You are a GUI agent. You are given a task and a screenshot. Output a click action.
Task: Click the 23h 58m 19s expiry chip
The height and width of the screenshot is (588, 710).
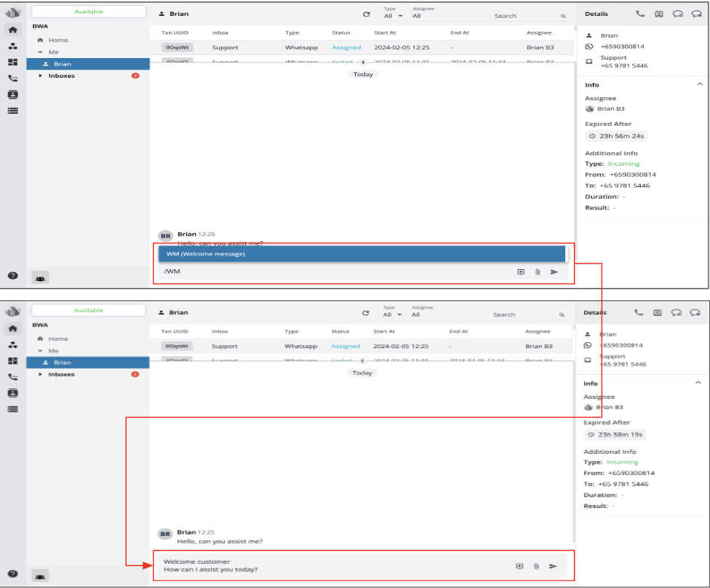click(x=615, y=434)
